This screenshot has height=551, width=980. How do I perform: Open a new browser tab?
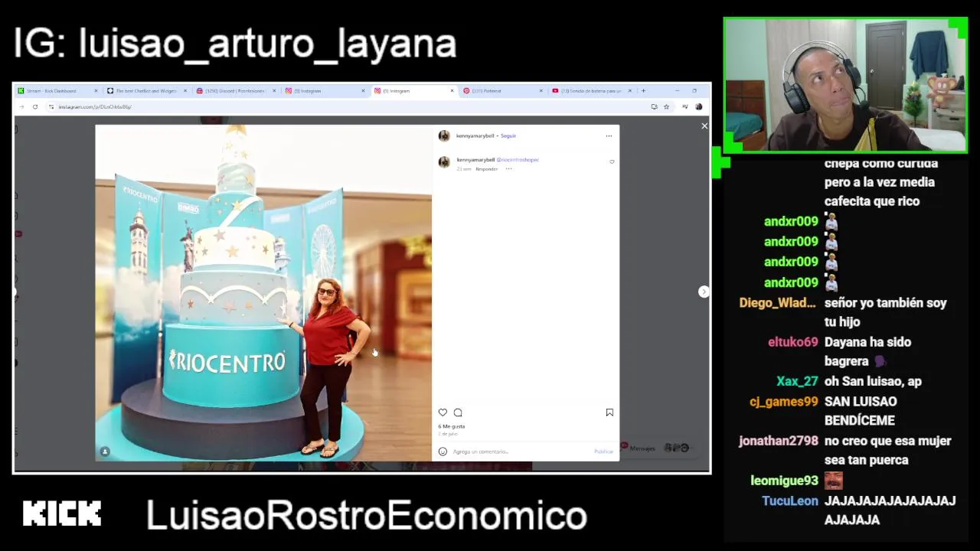point(643,90)
